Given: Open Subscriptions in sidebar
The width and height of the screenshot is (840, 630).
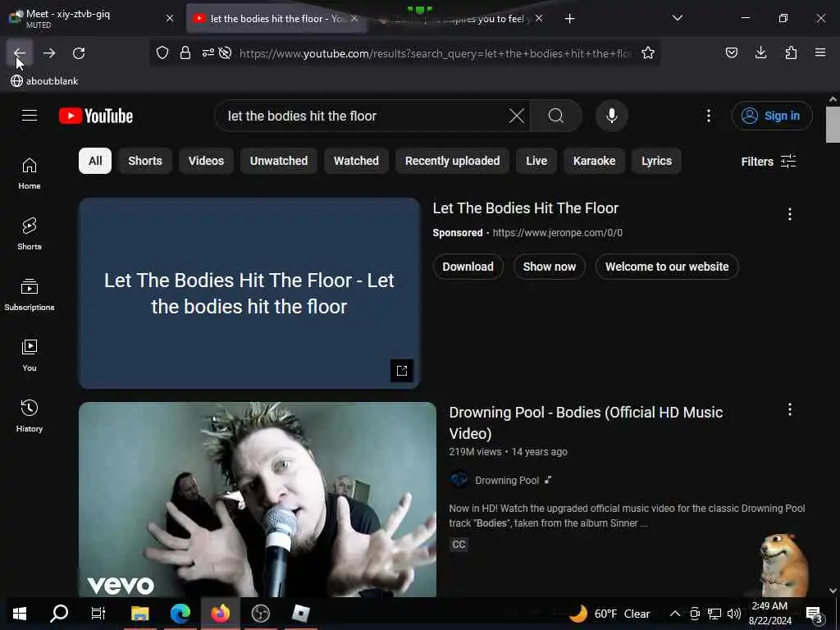Looking at the screenshot, I should pyautogui.click(x=30, y=294).
